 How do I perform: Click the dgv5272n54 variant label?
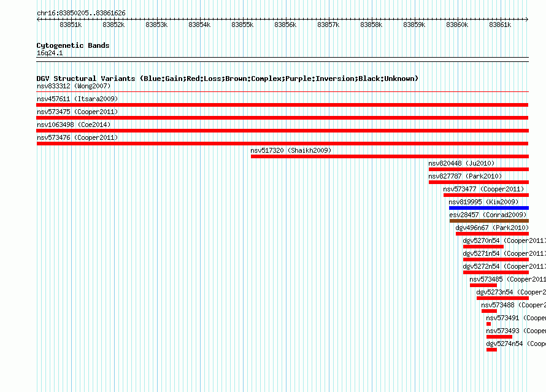coord(504,266)
